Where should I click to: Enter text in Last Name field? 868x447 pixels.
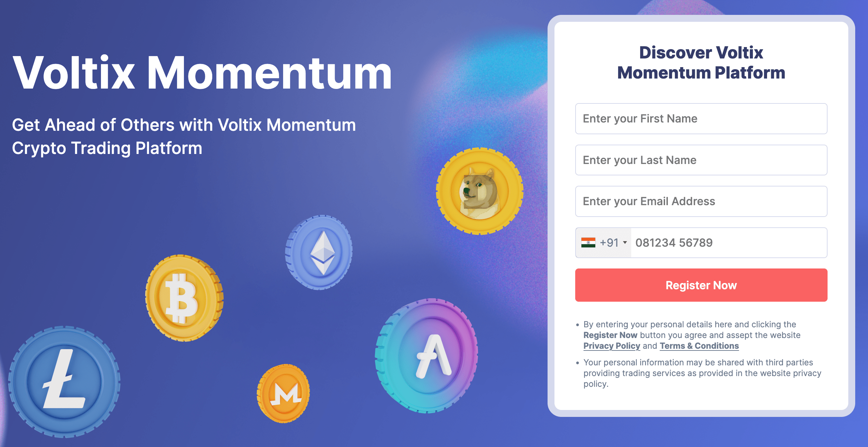702,159
